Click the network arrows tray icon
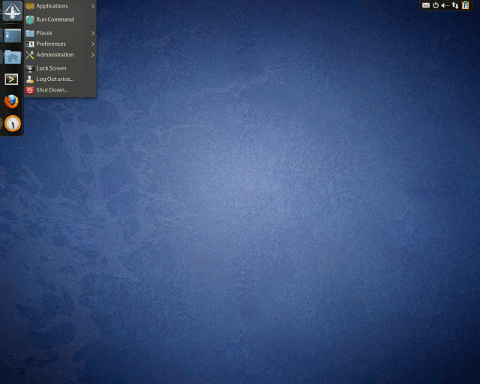Screen dimensions: 480x384 coord(455,5)
